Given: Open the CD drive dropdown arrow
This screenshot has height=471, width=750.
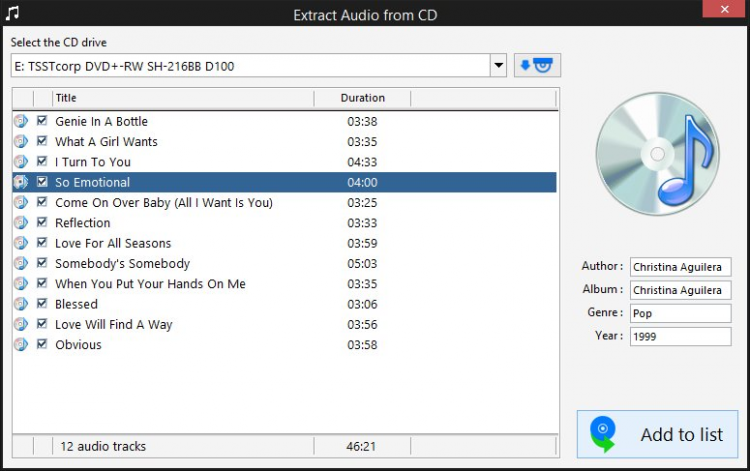Looking at the screenshot, I should click(498, 66).
